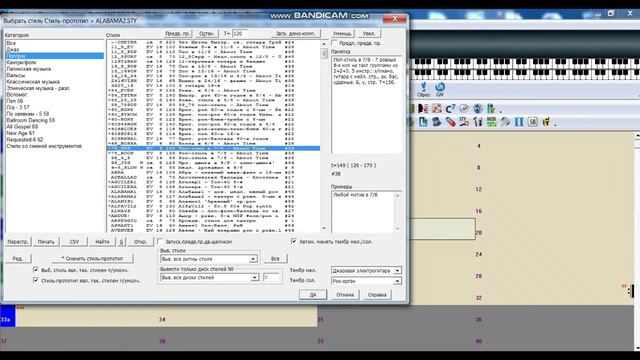This screenshot has width=640, height=360.
Task: Click the Остан. stop button
Action: [x=207, y=33]
